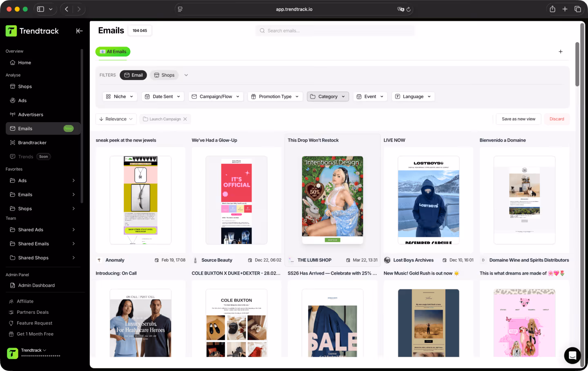The height and width of the screenshot is (371, 588).
Task: Open 'This is what dreams are made of' thumbnail
Action: pos(524,323)
